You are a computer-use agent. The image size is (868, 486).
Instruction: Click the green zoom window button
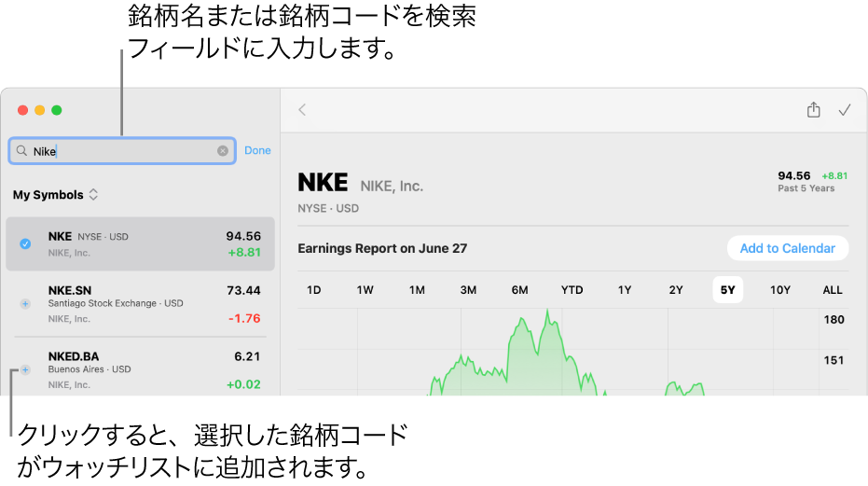tap(57, 110)
